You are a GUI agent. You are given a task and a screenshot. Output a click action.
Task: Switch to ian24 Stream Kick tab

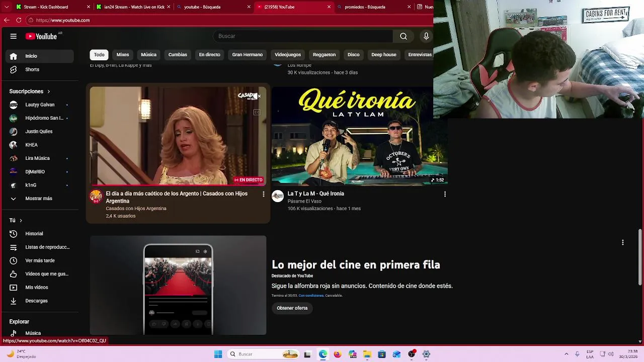tap(133, 7)
